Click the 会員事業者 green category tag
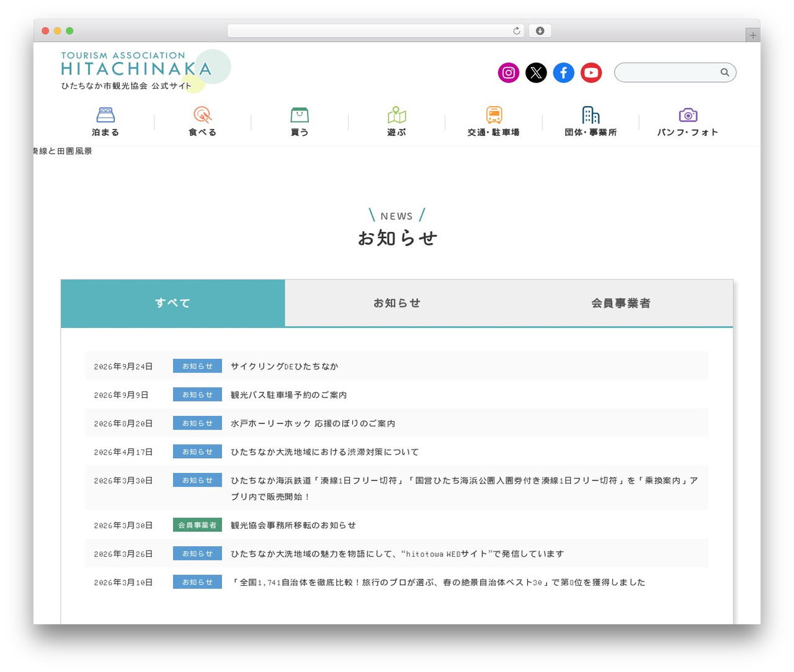 197,525
